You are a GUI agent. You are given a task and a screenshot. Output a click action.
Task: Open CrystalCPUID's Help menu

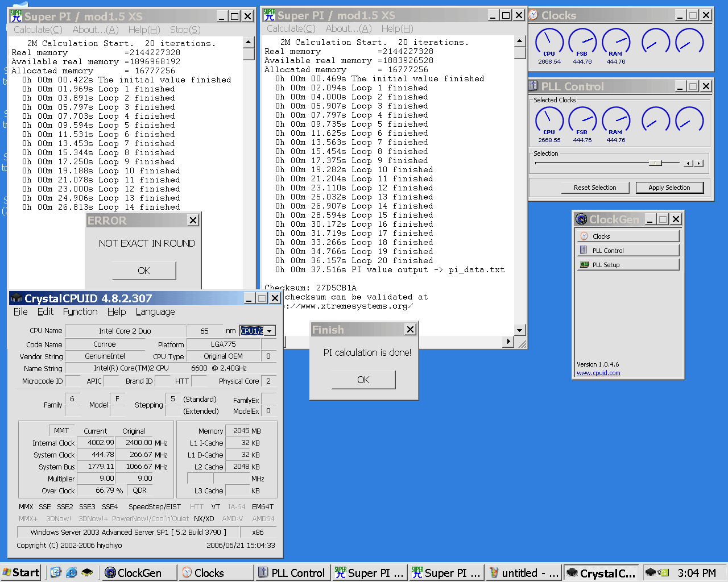tap(117, 311)
